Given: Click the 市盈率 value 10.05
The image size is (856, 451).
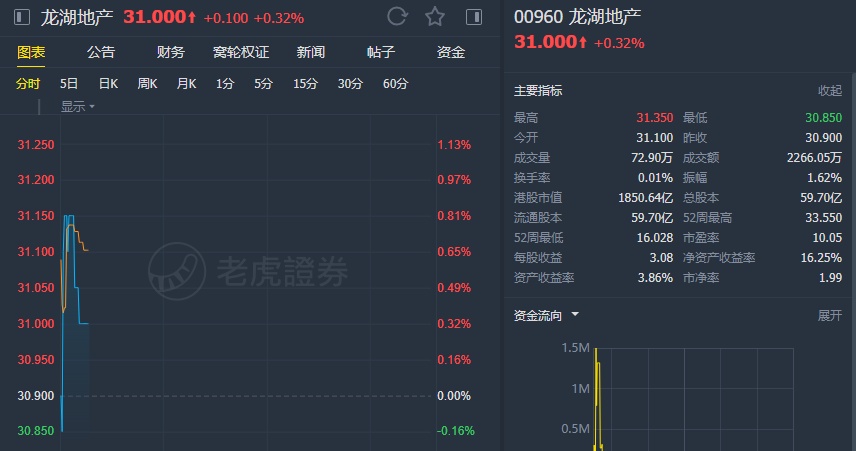Looking at the screenshot, I should point(828,238).
